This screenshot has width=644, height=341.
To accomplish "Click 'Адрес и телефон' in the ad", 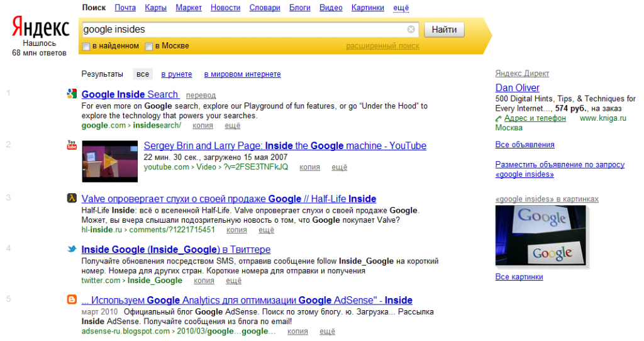I will click(535, 118).
